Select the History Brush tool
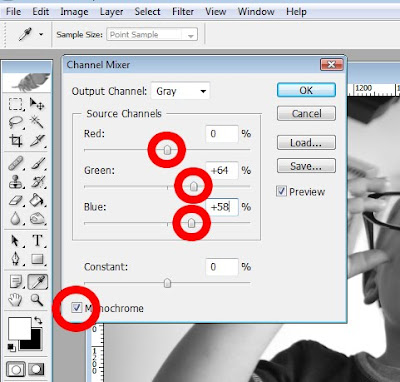Image resolution: width=400 pixels, height=382 pixels. (38, 181)
